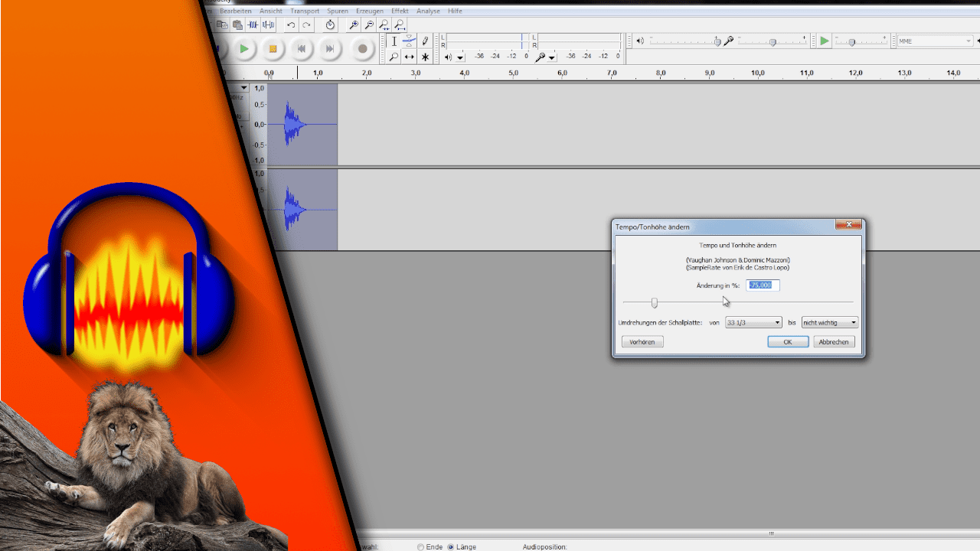Screen dimensions: 980x551
Task: Select the Draw tool pencil icon
Action: coord(424,40)
